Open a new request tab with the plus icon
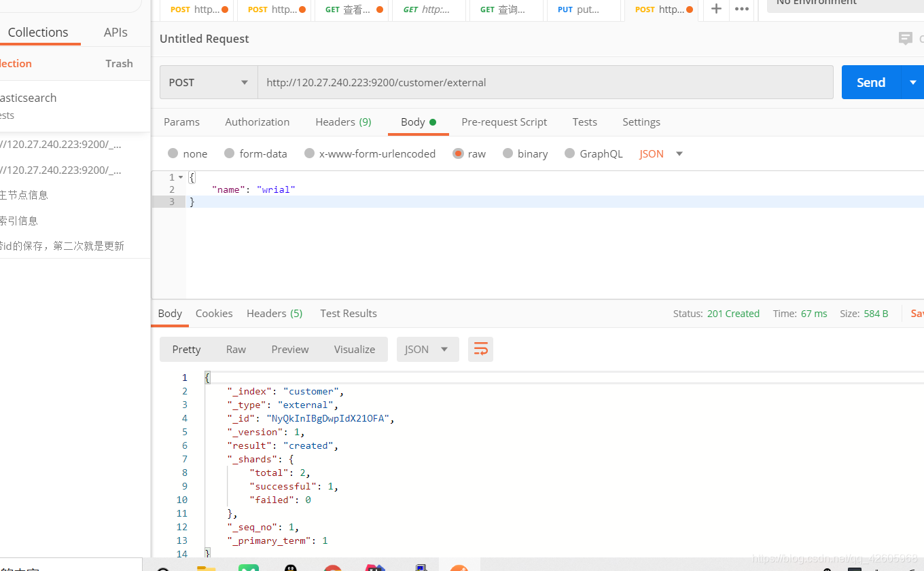 coord(716,9)
